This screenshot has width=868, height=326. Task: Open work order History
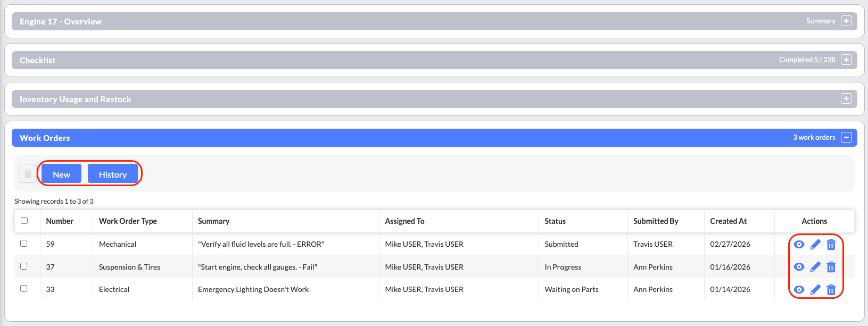pyautogui.click(x=113, y=174)
